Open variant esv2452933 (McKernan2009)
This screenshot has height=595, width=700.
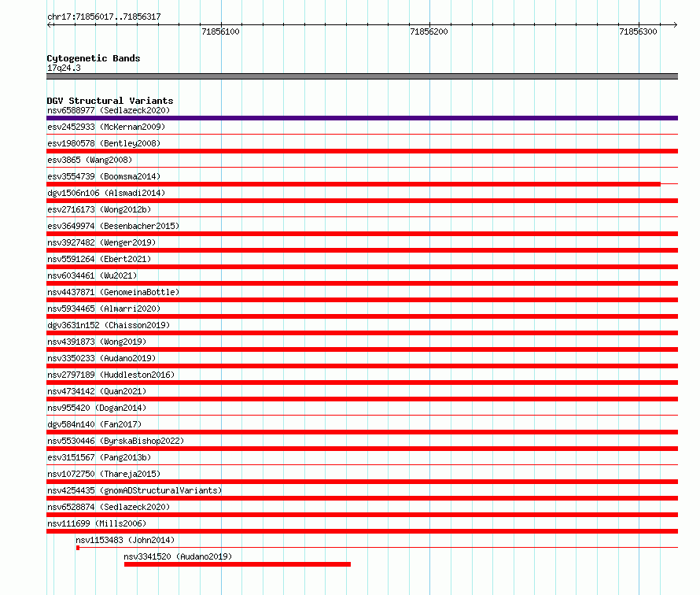pos(106,127)
